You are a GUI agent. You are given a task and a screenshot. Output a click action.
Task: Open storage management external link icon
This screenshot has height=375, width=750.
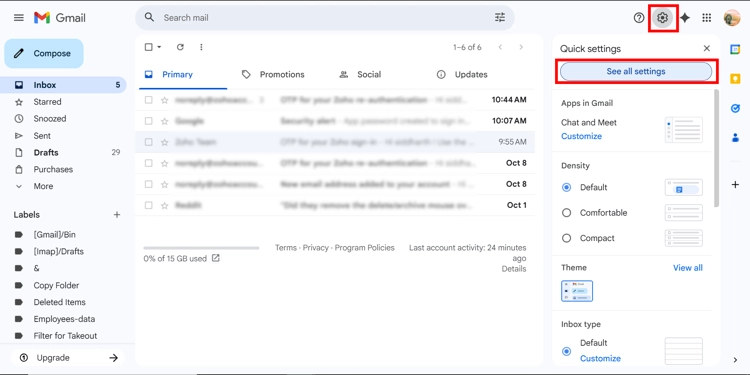point(216,258)
